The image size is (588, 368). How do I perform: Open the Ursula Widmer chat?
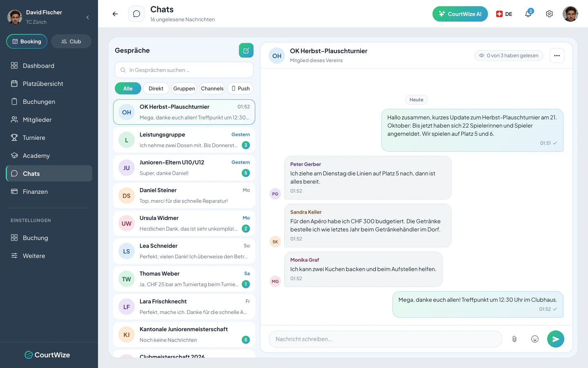[x=184, y=223]
